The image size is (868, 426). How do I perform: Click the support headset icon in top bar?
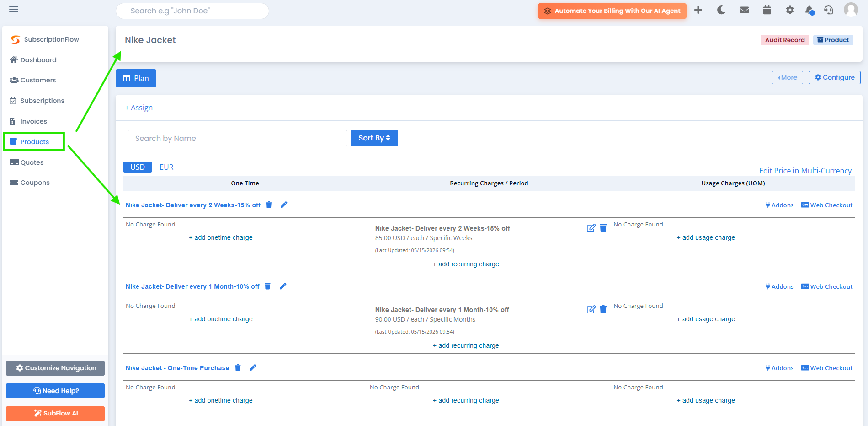829,10
